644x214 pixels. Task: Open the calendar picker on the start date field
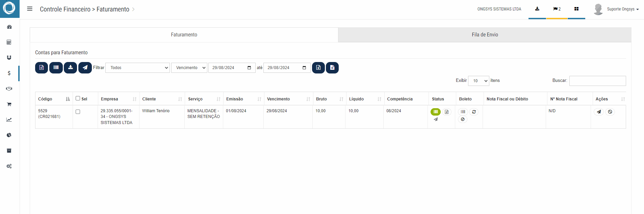coord(249,68)
